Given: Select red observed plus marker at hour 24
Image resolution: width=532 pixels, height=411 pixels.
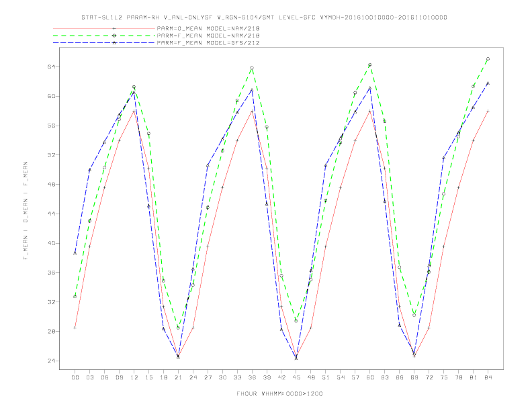Looking at the screenshot, I should [x=193, y=328].
